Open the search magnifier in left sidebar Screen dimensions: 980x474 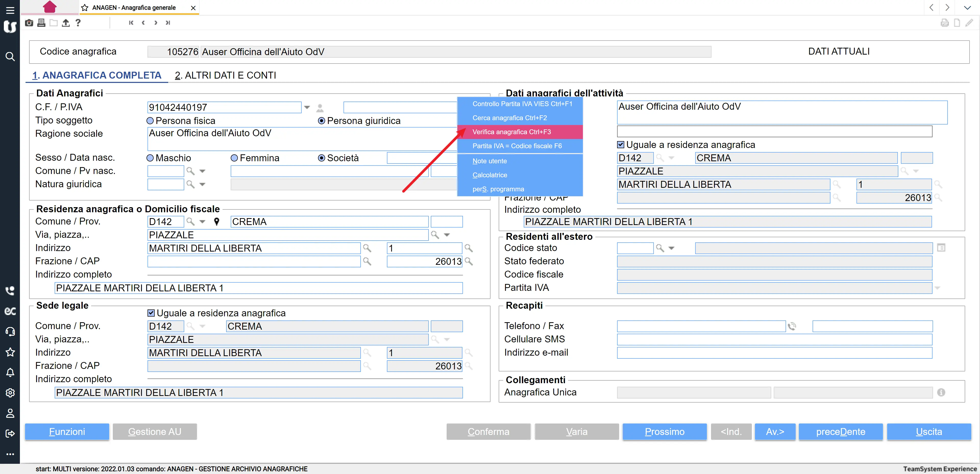point(10,57)
